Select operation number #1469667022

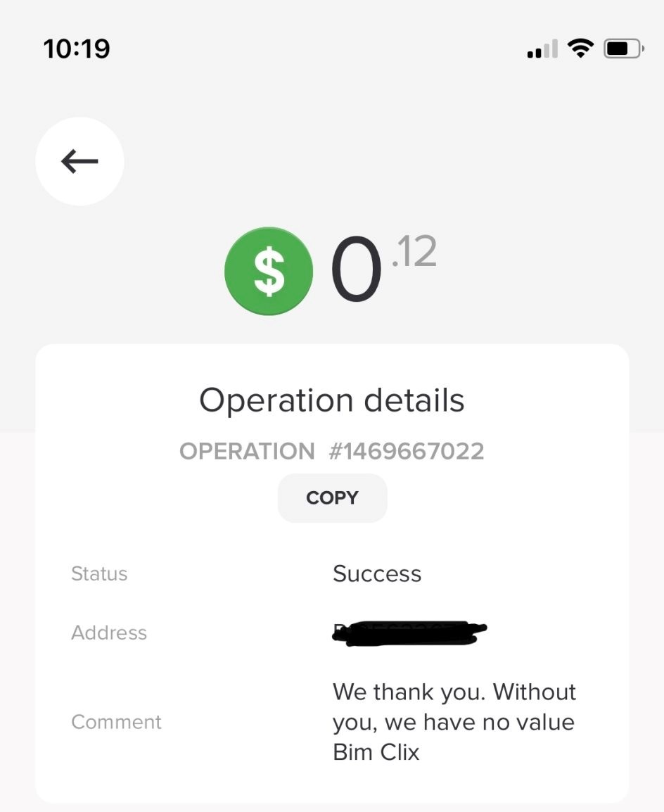click(407, 451)
